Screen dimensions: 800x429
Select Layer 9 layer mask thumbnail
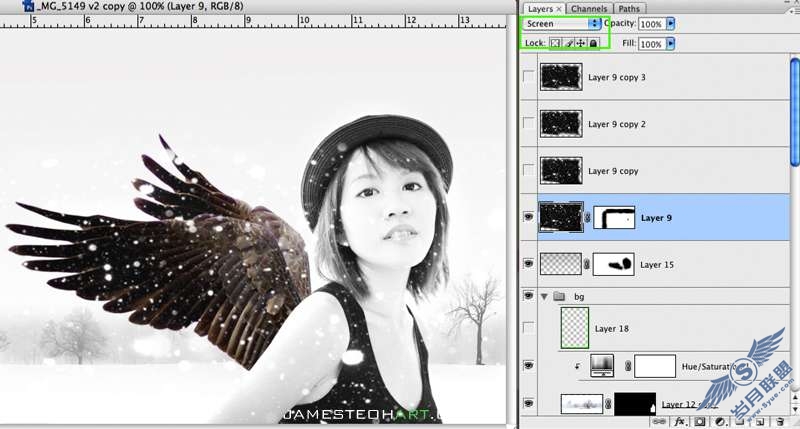(614, 218)
